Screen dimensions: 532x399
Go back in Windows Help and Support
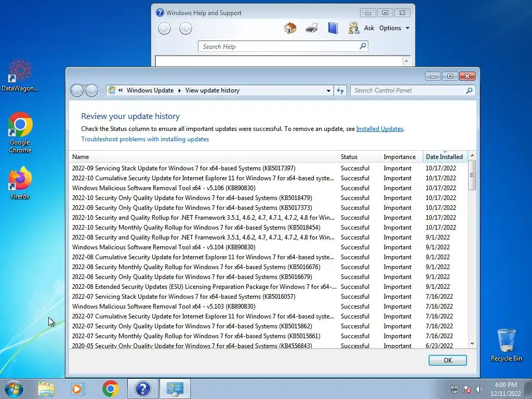click(164, 29)
